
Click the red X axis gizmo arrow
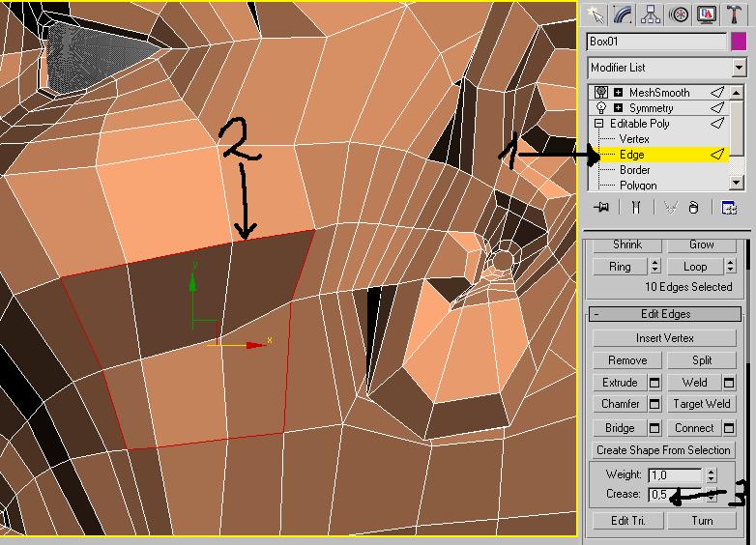254,345
